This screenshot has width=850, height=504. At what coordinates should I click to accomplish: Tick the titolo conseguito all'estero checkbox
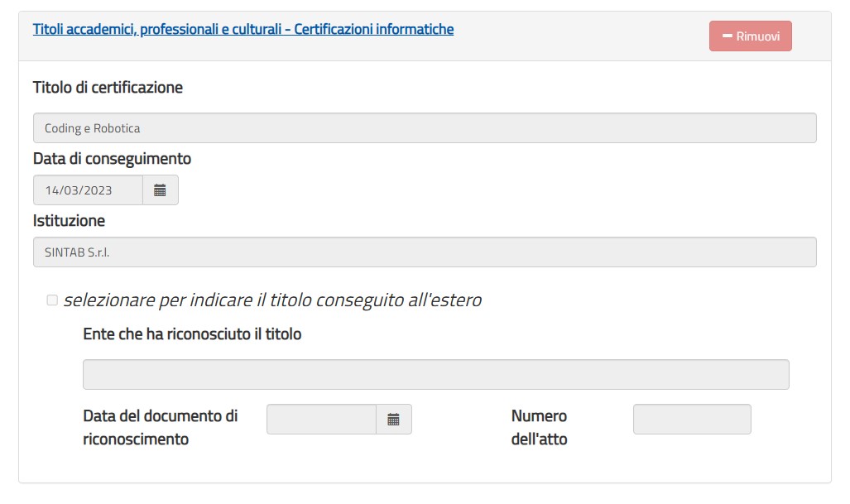click(52, 300)
